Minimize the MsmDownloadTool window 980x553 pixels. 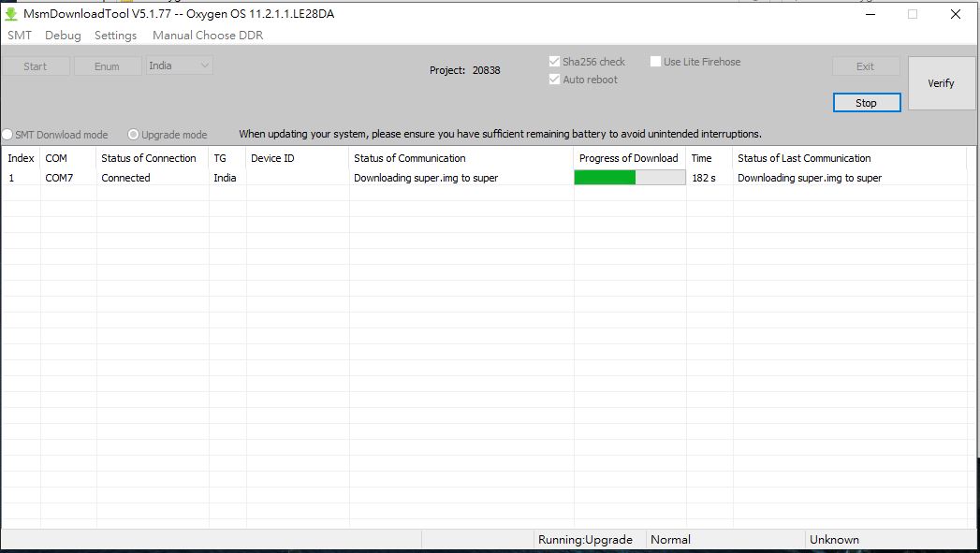click(x=870, y=14)
